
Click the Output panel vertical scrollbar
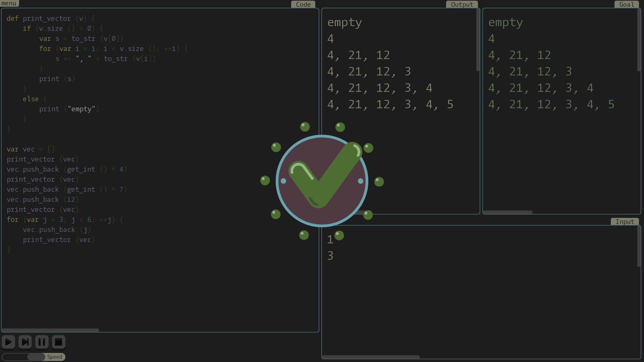pyautogui.click(x=478, y=40)
